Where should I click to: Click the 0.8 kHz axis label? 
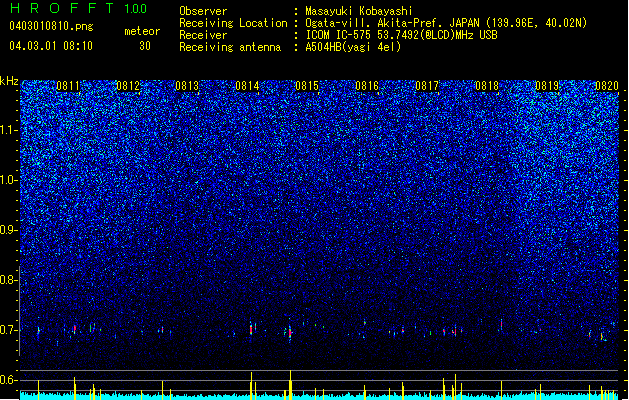coord(9,280)
